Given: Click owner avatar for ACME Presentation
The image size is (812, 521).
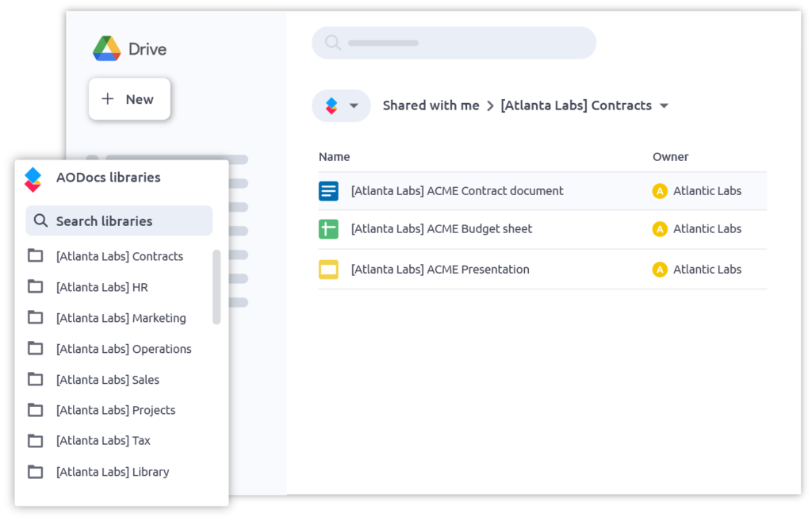Looking at the screenshot, I should point(660,270).
